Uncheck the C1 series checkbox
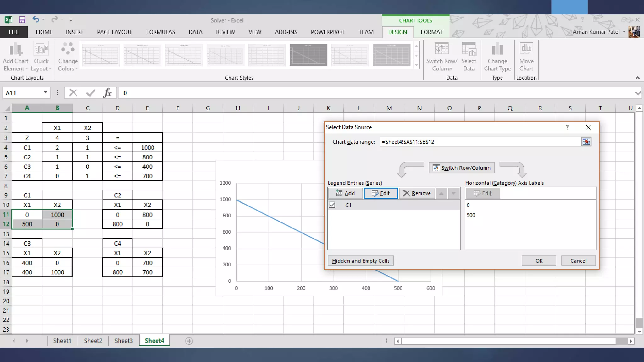This screenshot has height=362, width=644. pyautogui.click(x=332, y=205)
